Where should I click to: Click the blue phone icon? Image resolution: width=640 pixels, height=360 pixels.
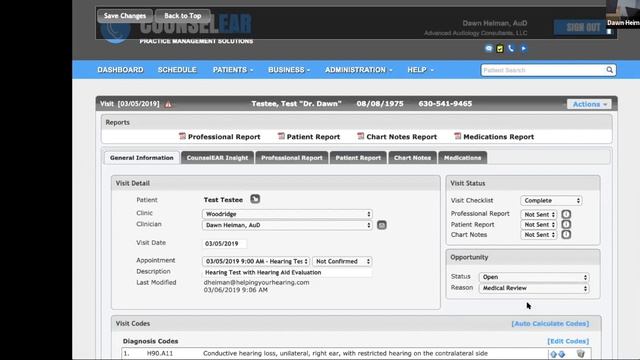(x=511, y=49)
